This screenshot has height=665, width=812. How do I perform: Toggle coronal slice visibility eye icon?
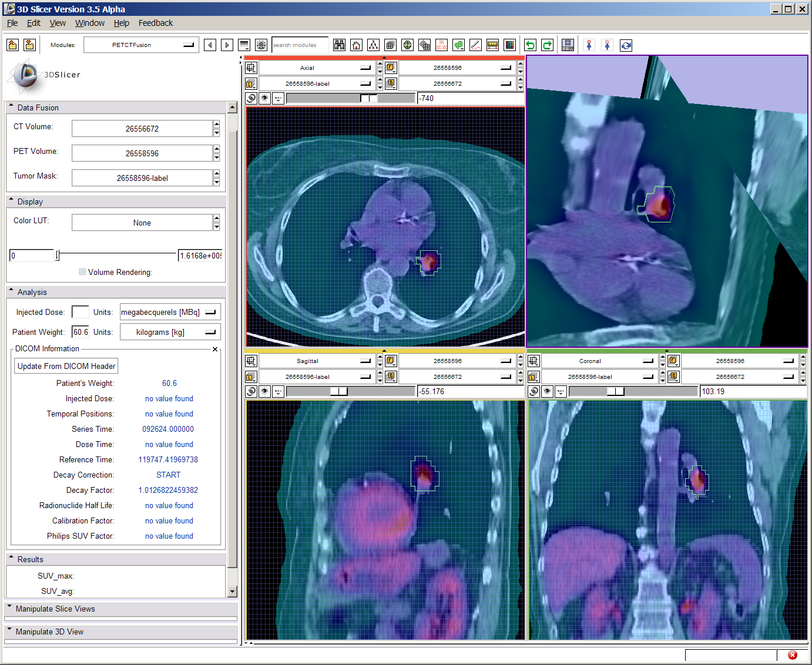pyautogui.click(x=548, y=391)
